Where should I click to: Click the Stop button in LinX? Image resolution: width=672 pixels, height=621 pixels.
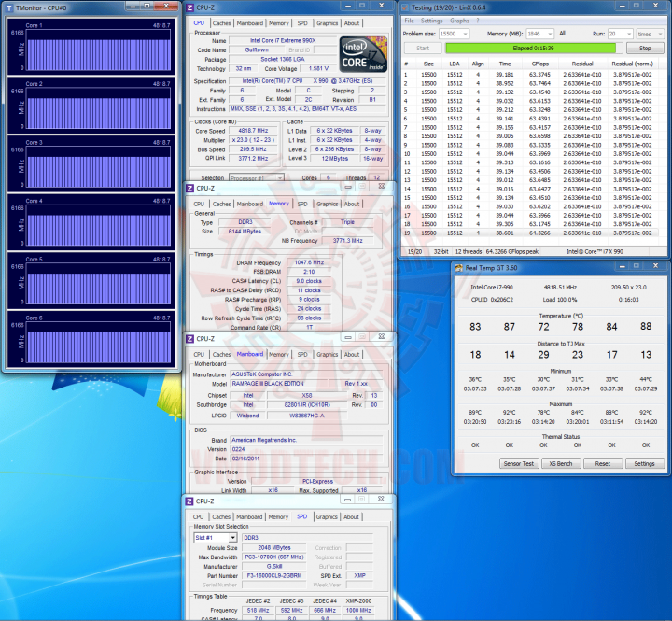point(645,48)
